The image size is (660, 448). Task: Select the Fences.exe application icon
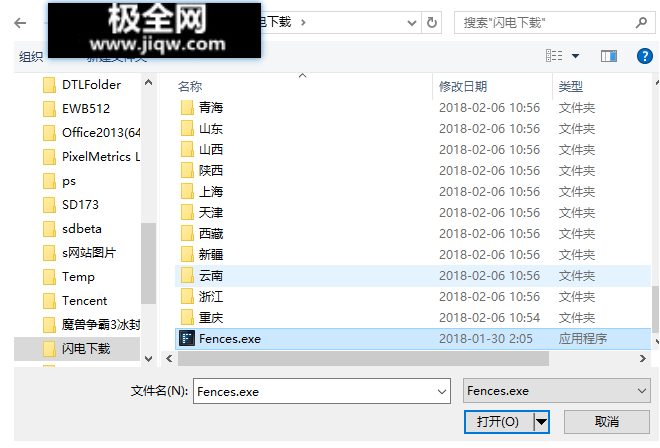point(186,339)
